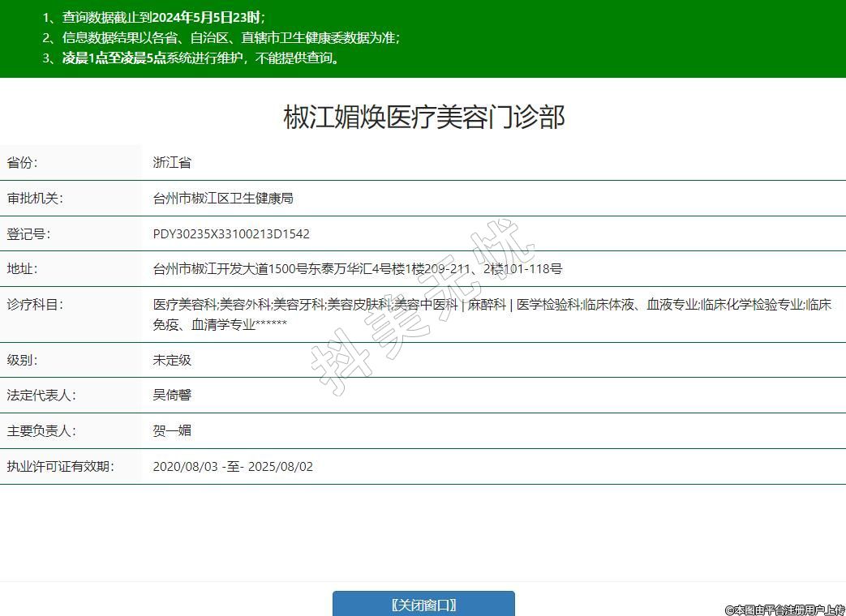846x616 pixels.
Task: Select the person-in-charge name 贺一媚
Action: click(172, 431)
